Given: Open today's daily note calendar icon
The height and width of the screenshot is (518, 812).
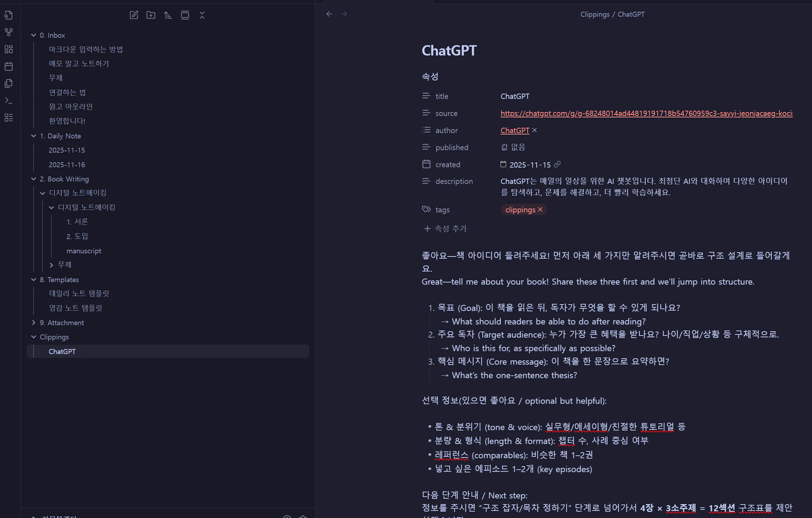Looking at the screenshot, I should (x=9, y=66).
